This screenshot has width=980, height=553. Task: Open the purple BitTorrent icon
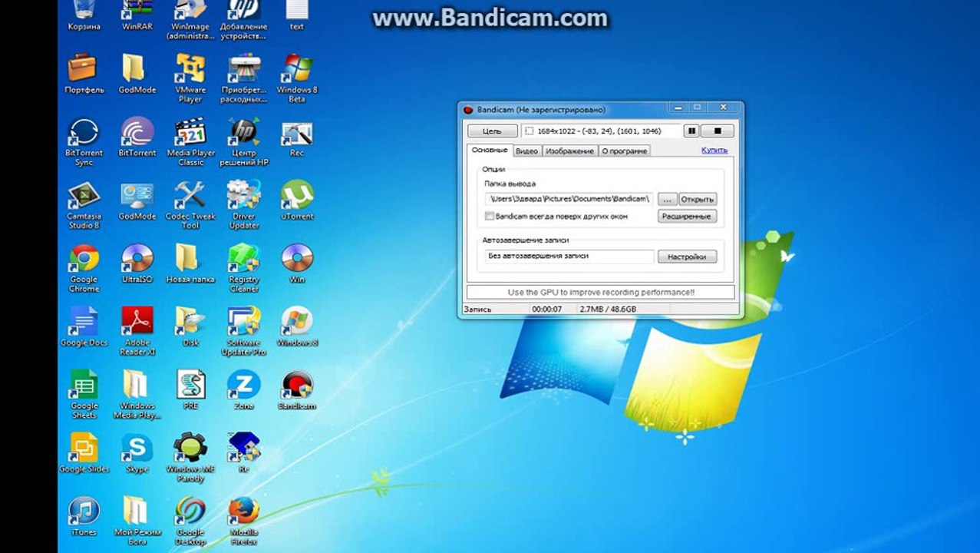tap(137, 138)
